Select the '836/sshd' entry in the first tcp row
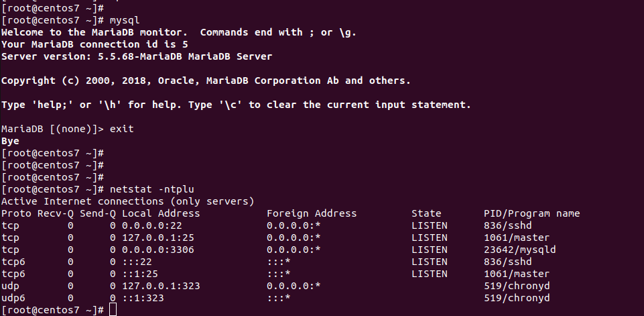Viewport: 644px width, 316px height. point(508,225)
